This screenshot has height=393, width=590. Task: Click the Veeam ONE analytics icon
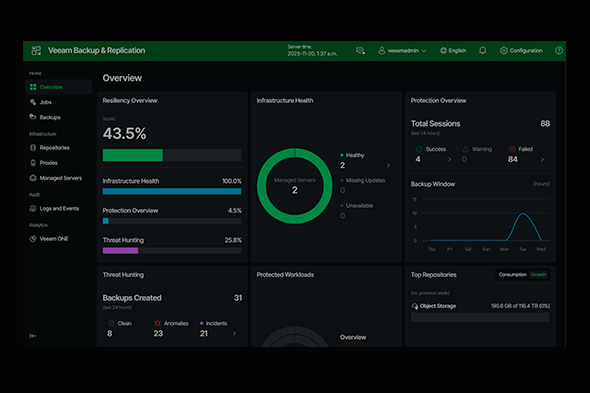33,239
